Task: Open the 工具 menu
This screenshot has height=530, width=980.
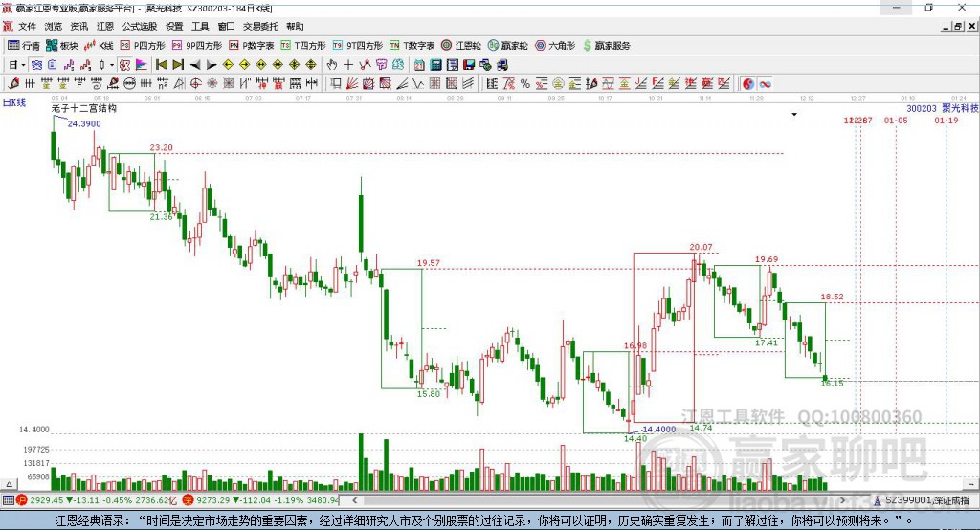Action: point(200,26)
